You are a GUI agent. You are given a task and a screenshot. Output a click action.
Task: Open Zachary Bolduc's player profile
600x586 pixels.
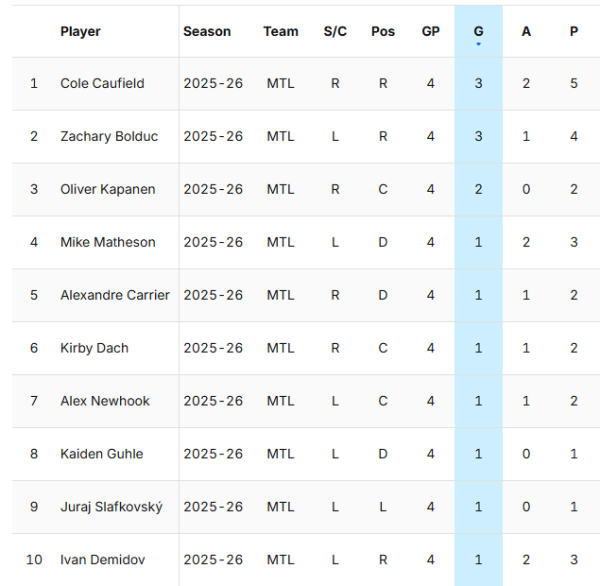109,136
